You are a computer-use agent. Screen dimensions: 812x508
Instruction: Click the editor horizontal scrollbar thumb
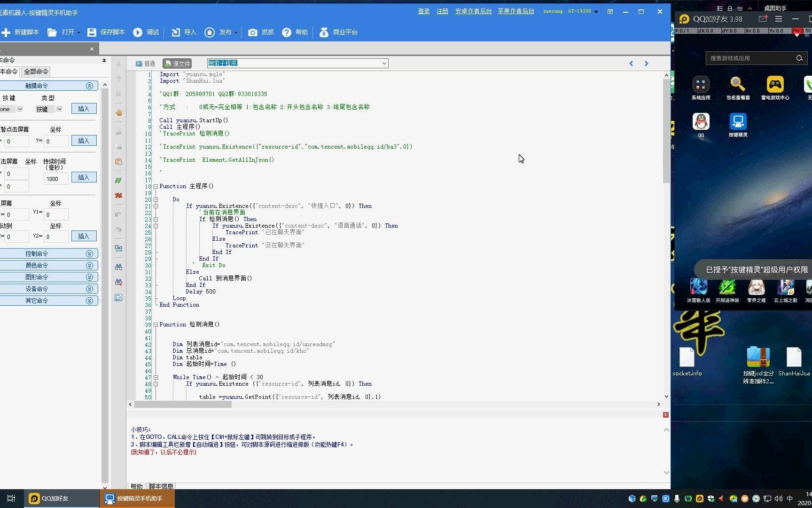pos(183,404)
